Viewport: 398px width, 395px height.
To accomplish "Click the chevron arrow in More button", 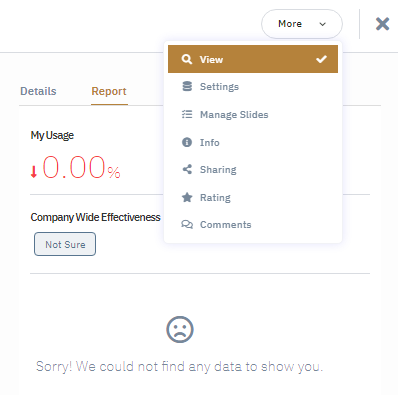I will 322,24.
